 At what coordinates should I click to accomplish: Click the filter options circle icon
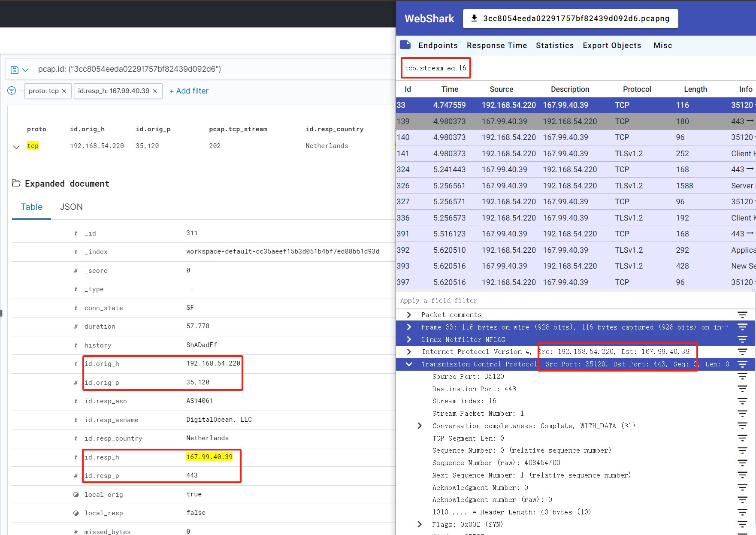point(12,91)
